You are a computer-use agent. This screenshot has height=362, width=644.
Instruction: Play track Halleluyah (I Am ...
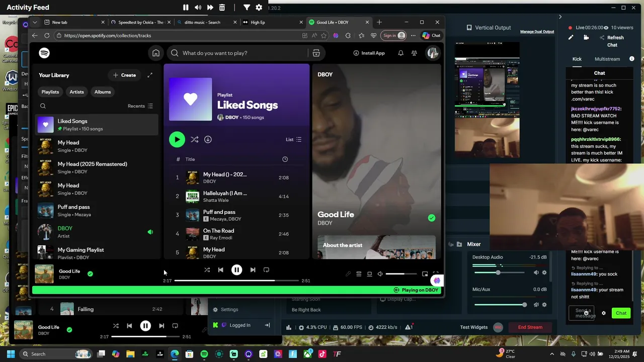coord(236,196)
